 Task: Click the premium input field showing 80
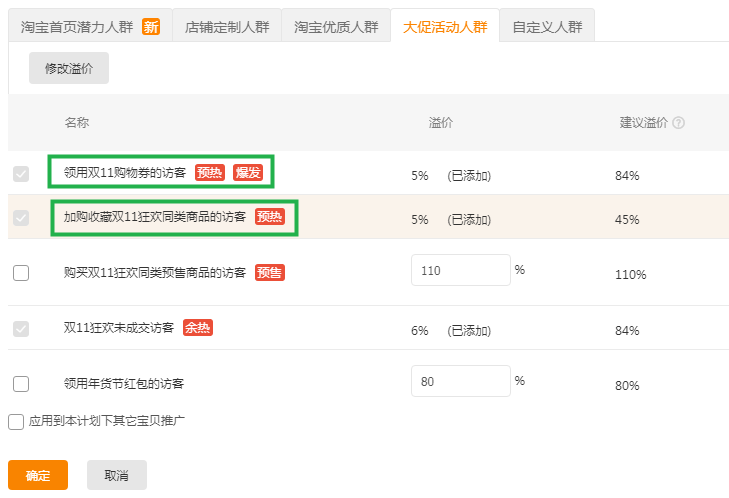[x=461, y=381]
